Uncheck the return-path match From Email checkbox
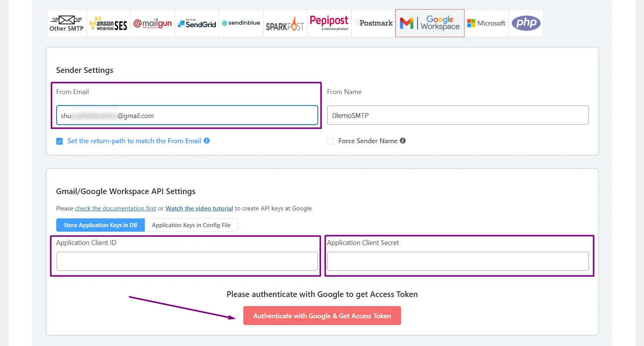Viewport: 644px width, 346px height. click(60, 141)
